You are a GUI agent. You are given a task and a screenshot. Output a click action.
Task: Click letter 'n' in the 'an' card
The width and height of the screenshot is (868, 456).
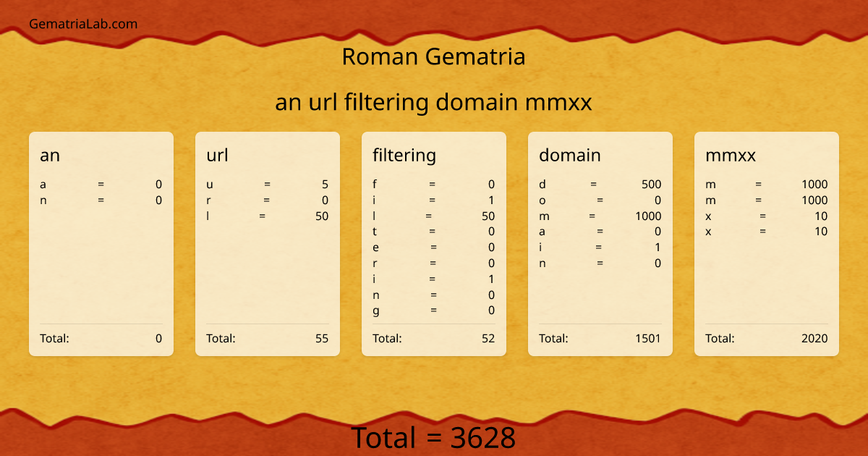click(x=43, y=200)
